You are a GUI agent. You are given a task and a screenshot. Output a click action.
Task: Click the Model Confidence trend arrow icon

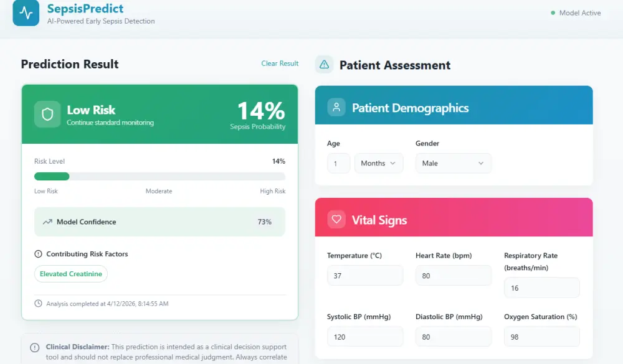pos(47,222)
